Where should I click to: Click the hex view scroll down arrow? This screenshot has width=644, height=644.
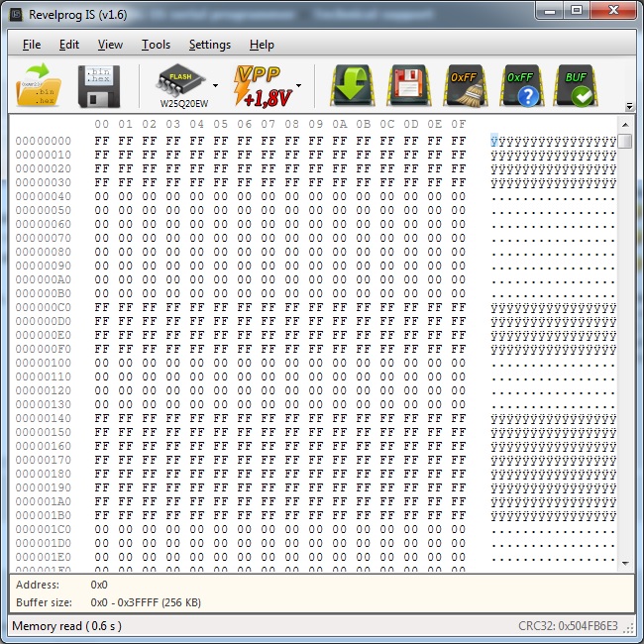(625, 564)
